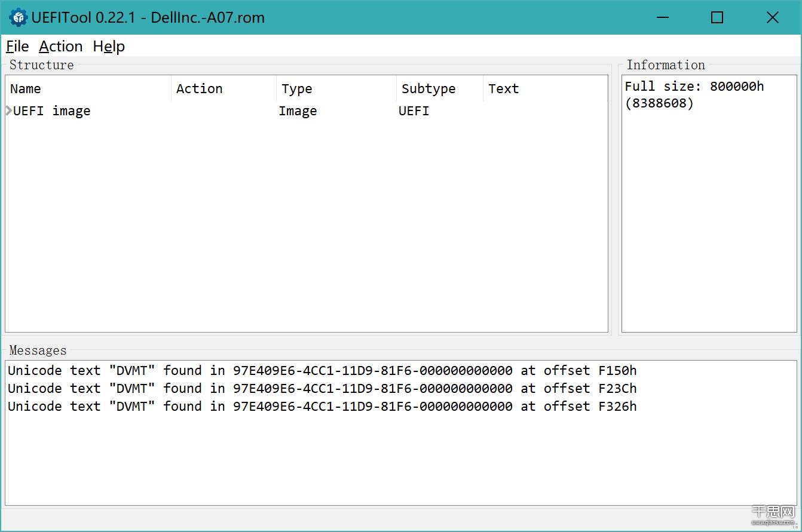Click the Action column header

click(x=224, y=88)
